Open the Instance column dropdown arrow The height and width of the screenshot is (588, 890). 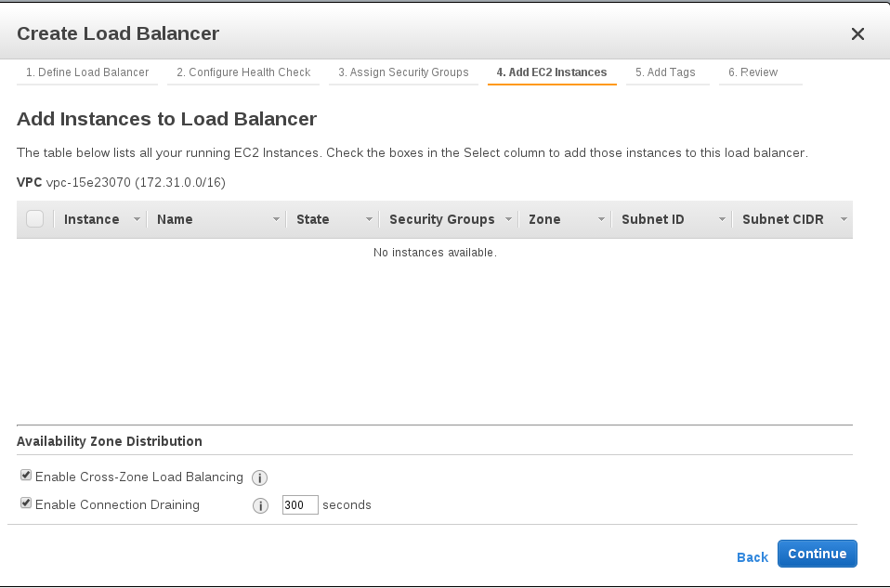coord(137,220)
